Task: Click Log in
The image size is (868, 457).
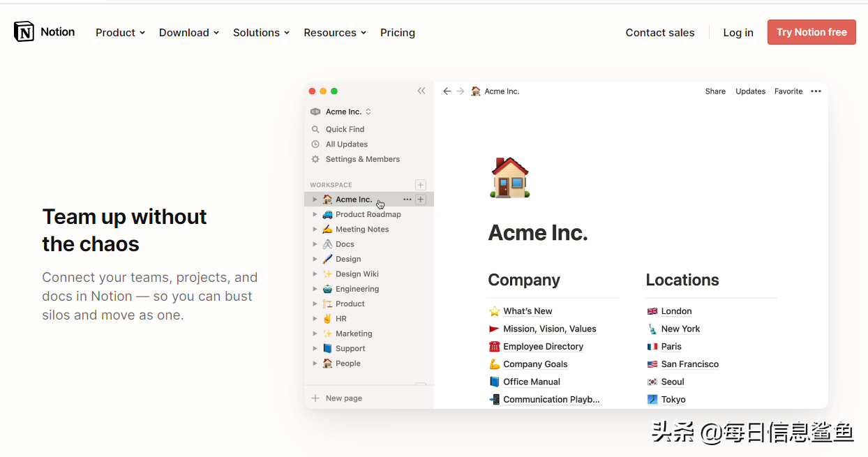Action: point(738,32)
